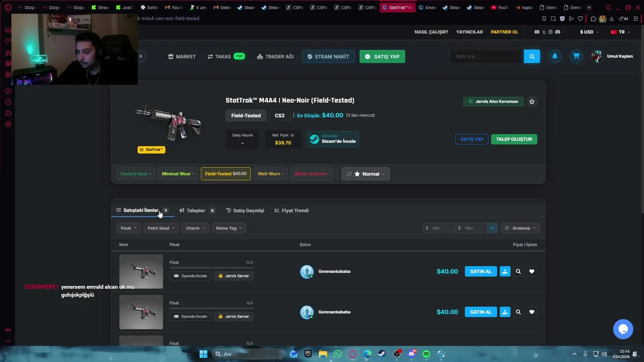Viewport: 644px width, 362px height.
Task: Open the YouTube social icon in header
Action: point(537,32)
